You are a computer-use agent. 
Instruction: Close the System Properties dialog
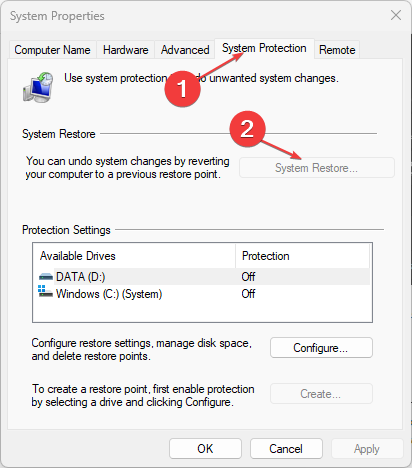396,15
